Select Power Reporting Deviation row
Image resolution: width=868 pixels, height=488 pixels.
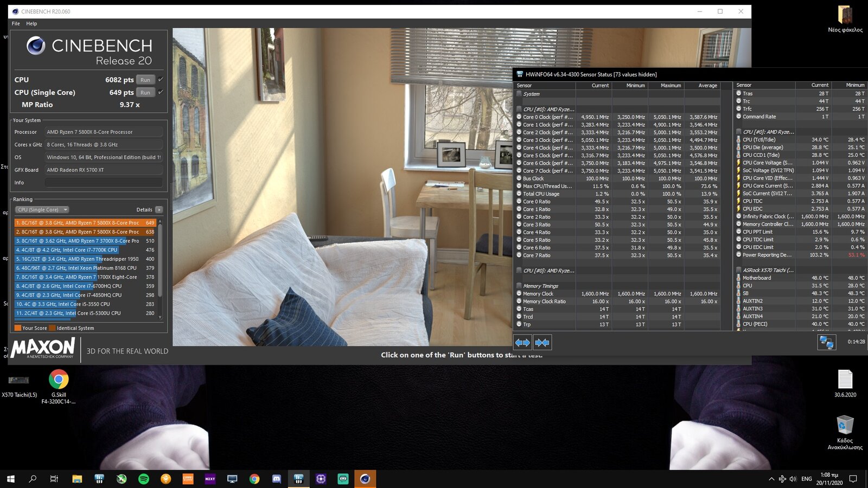point(801,255)
